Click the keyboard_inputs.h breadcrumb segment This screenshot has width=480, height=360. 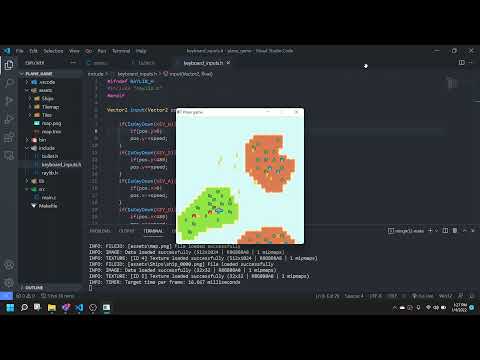pos(137,74)
